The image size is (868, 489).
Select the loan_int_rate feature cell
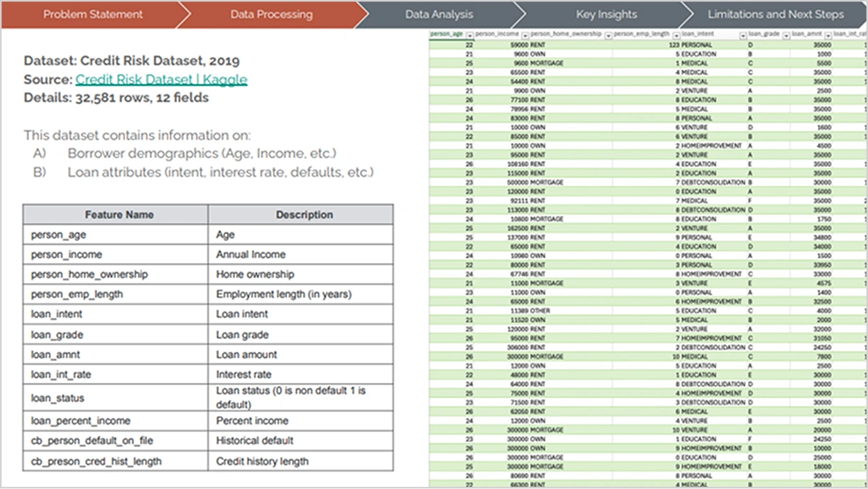(116, 375)
